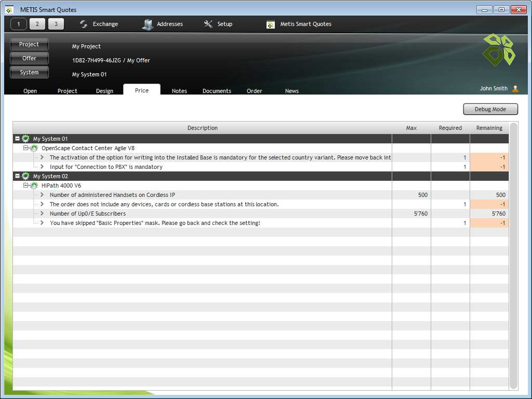
Task: Click the "My System 02" row label
Action: click(50, 176)
